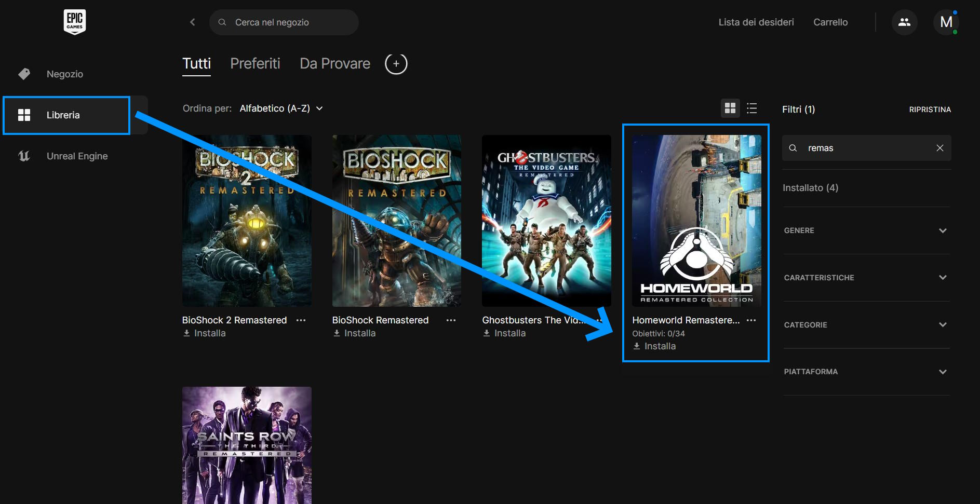Open Saints Row The Third Remastered cover
This screenshot has height=504, width=980.
click(x=247, y=445)
